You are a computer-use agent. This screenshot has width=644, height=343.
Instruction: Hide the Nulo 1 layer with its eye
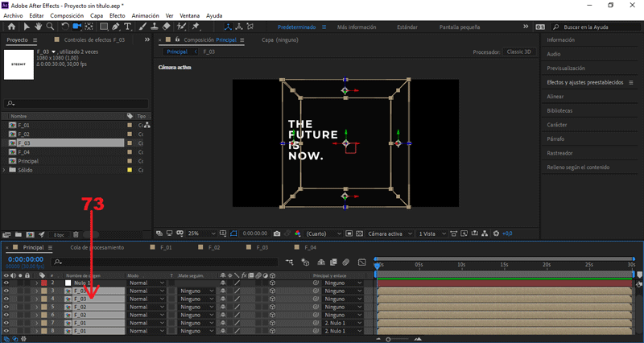[x=6, y=283]
